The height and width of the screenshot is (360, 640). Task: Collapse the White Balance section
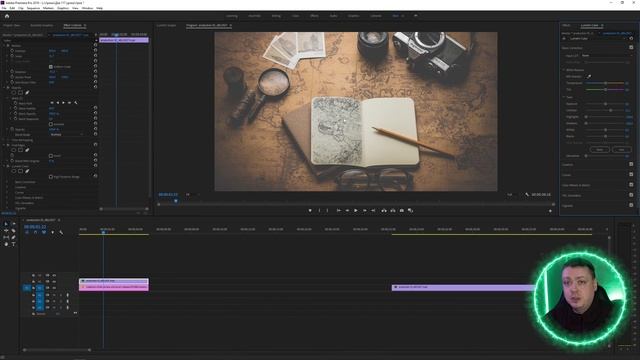point(564,70)
